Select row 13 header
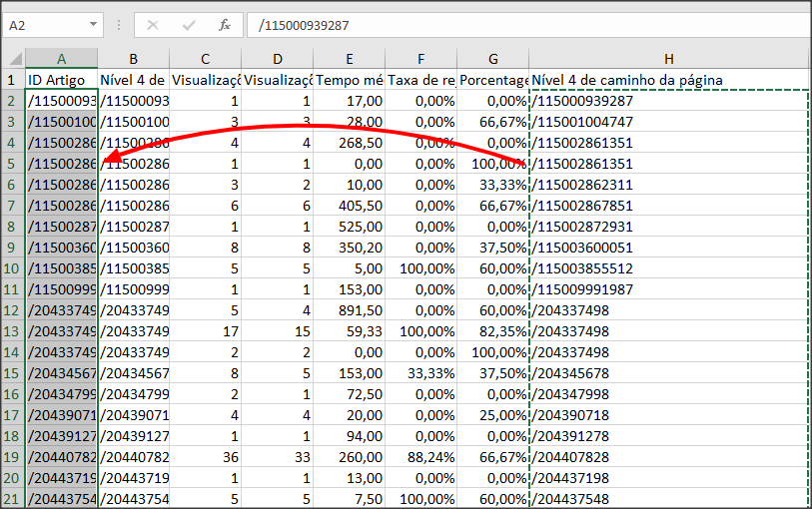812x509 pixels. tap(11, 331)
